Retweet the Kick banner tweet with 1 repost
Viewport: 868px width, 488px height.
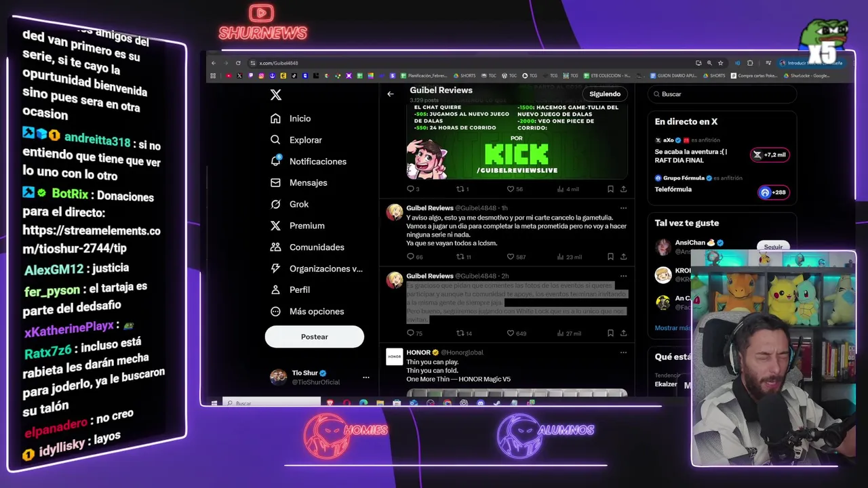pyautogui.click(x=462, y=189)
